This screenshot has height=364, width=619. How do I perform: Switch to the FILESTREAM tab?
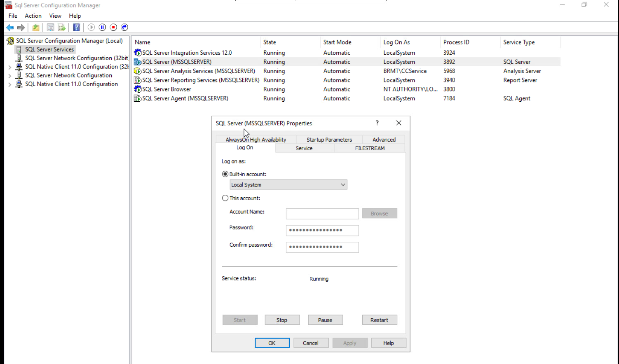[370, 148]
